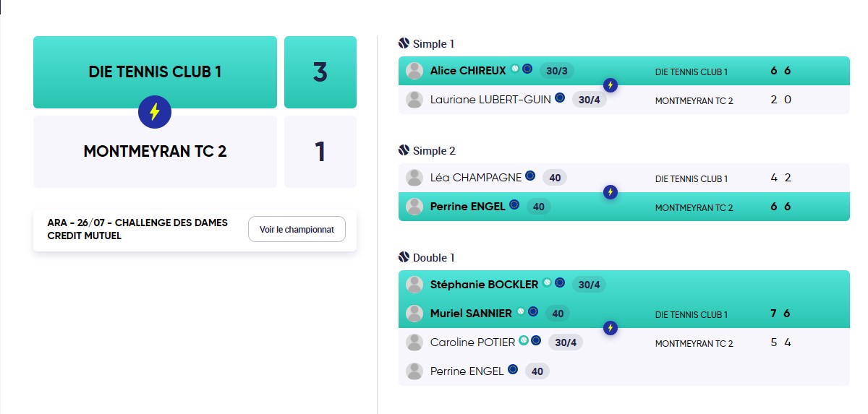Open the Voir le championnat button
The width and height of the screenshot is (868, 414).
pos(297,230)
